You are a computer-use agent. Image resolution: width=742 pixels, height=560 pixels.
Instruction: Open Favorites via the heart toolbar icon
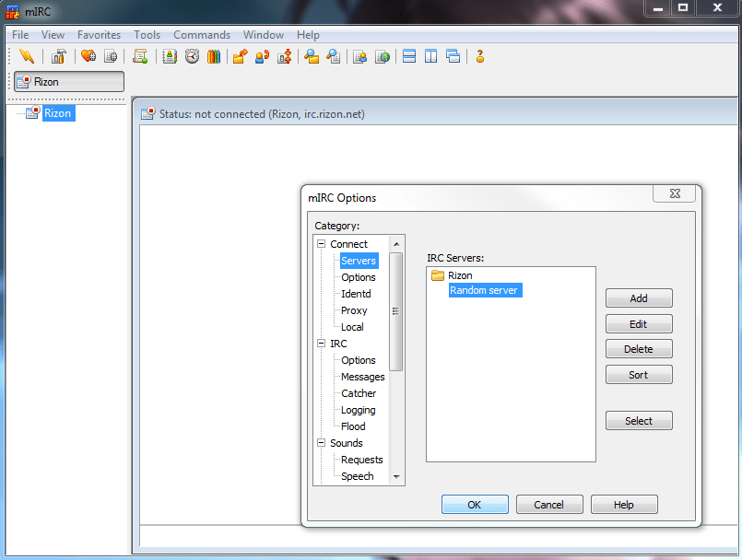tap(88, 56)
